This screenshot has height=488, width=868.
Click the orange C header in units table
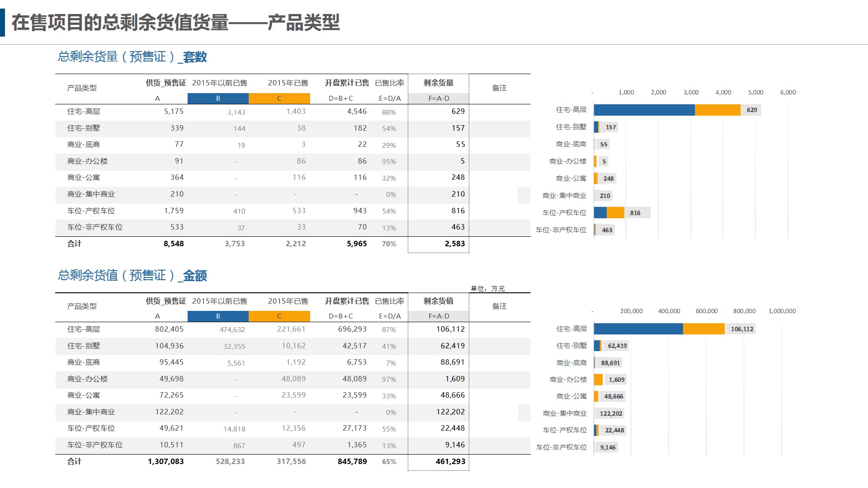[x=279, y=99]
